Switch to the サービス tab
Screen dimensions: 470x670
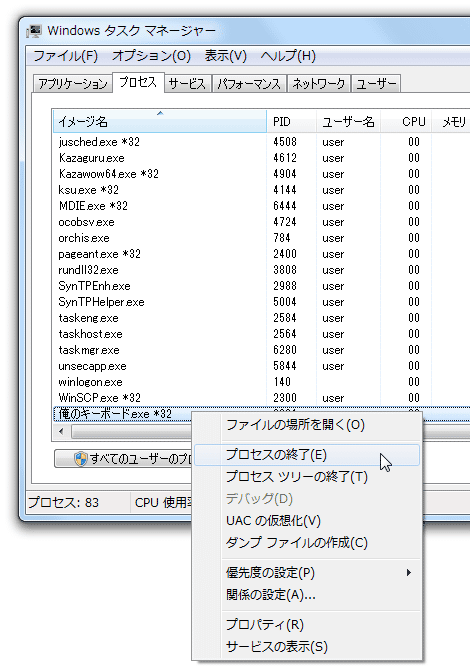click(x=188, y=83)
